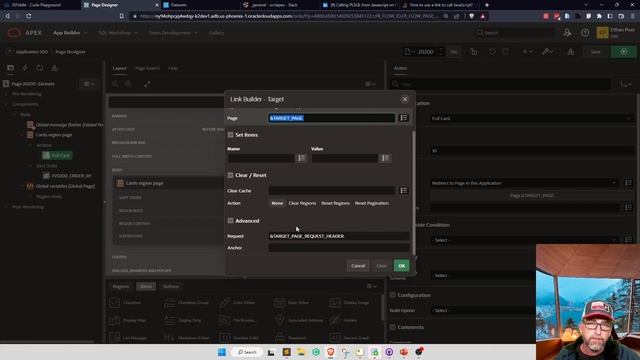Click the Set Items Name input field
Image resolution: width=640 pixels, height=360 pixels.
[x=261, y=158]
